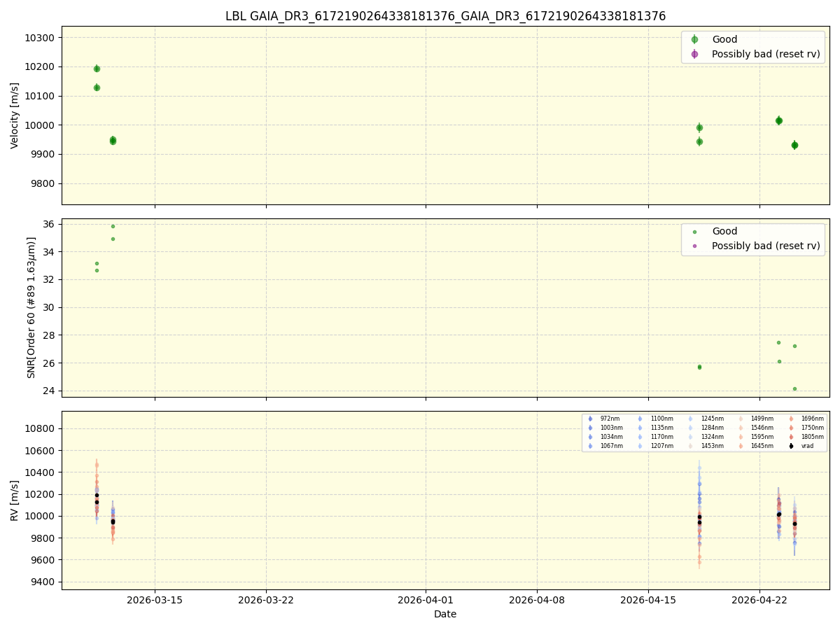Click the RV [m/s] axis label

(15, 500)
